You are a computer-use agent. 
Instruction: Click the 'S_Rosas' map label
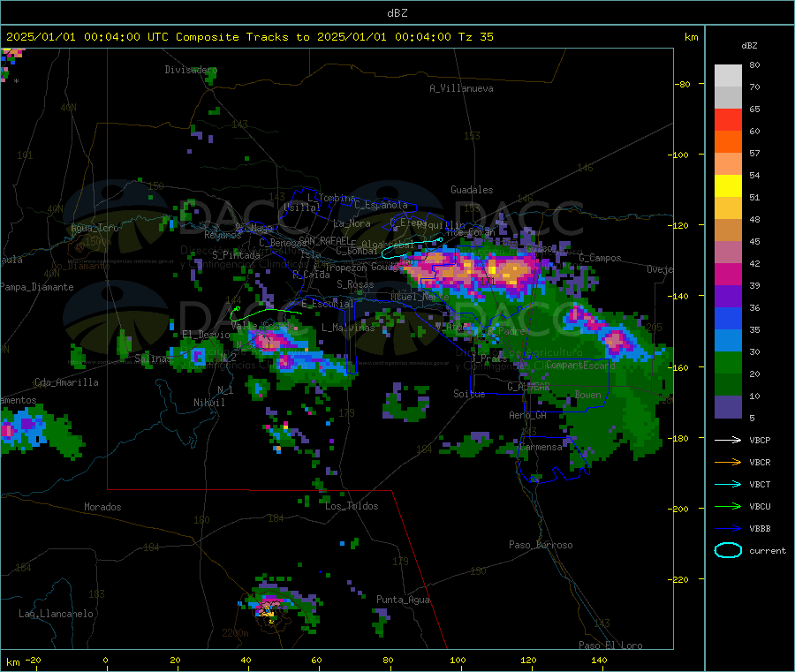coord(355,284)
